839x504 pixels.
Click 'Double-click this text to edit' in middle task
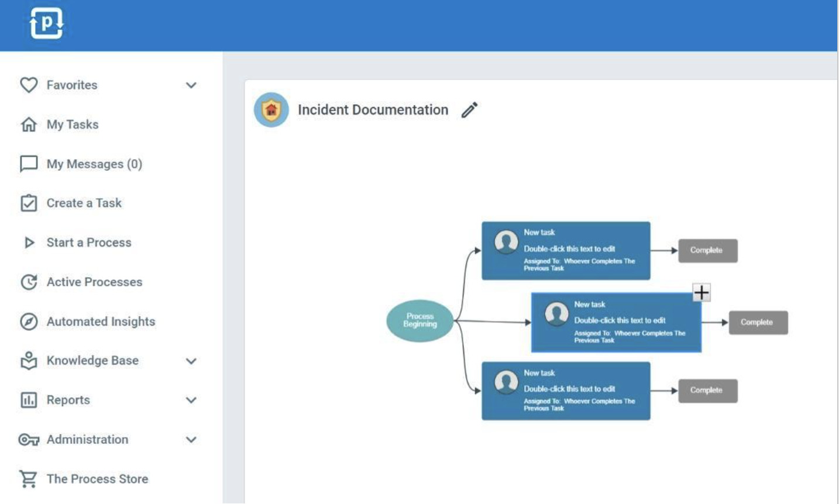(x=620, y=320)
